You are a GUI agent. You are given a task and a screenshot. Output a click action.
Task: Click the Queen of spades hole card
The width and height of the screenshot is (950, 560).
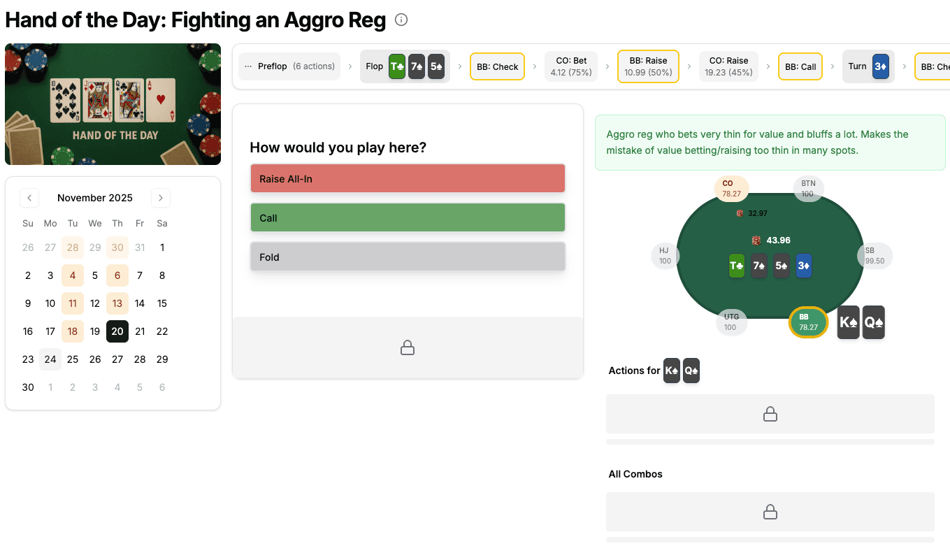[x=873, y=322]
